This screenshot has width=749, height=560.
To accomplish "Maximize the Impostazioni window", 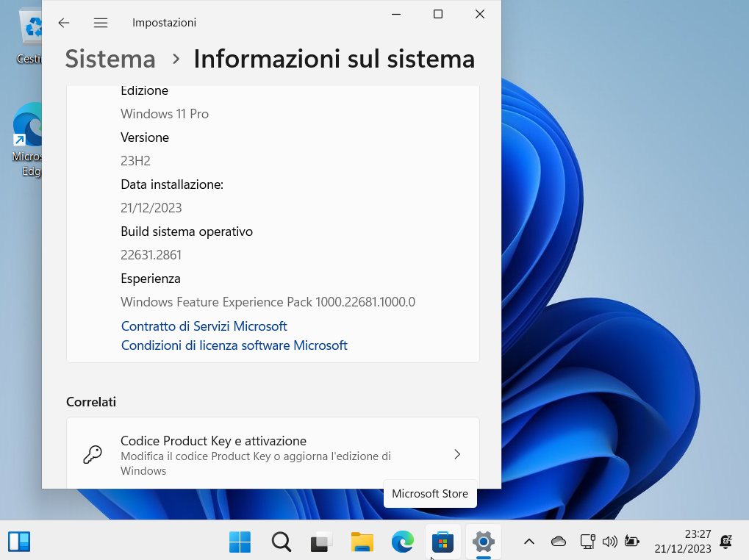I will point(437,14).
